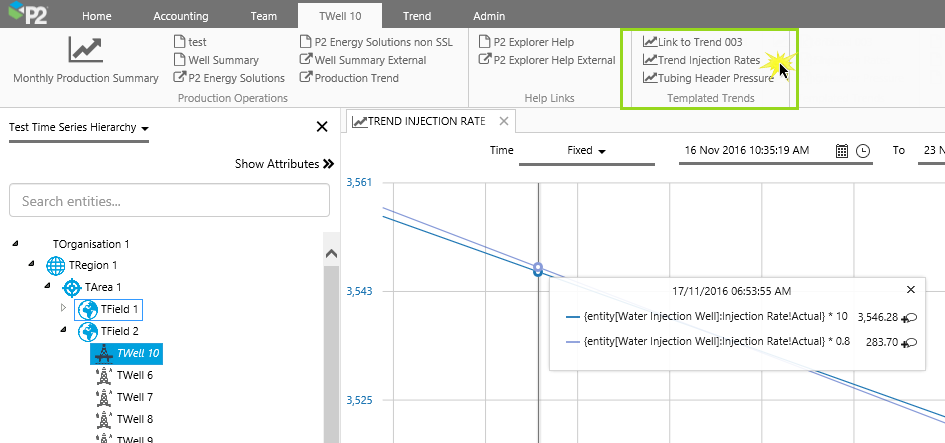Open Monthly Production Summary trend icon
The height and width of the screenshot is (443, 945).
(85, 50)
